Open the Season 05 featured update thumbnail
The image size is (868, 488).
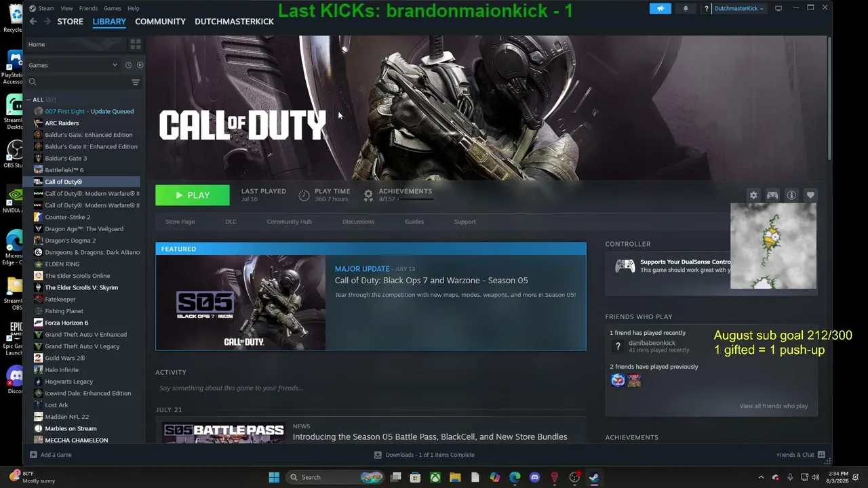point(241,302)
